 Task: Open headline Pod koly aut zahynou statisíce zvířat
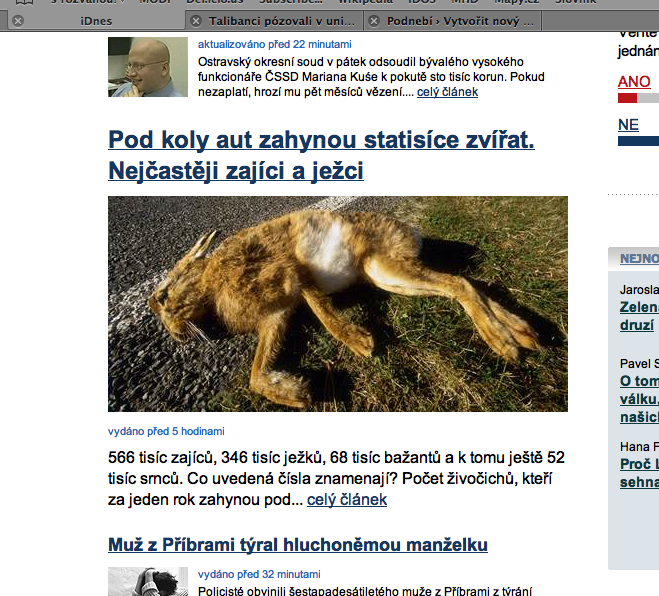point(321,155)
